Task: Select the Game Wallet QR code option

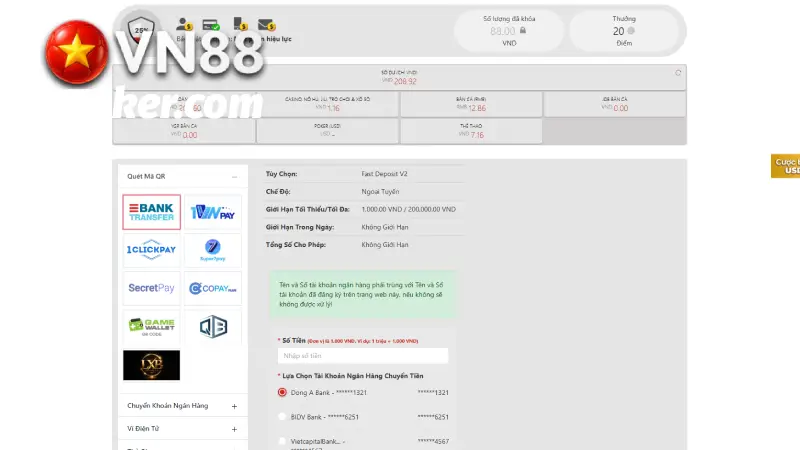Action: (x=152, y=327)
